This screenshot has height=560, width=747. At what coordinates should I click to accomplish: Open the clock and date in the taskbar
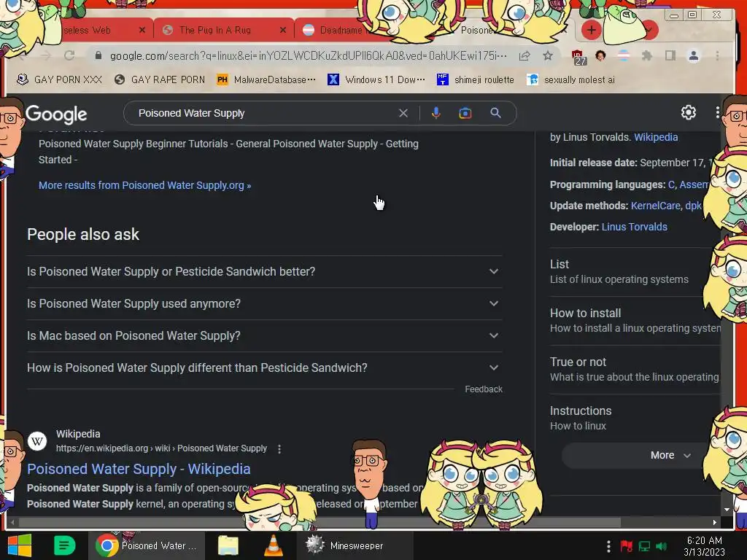pos(705,546)
